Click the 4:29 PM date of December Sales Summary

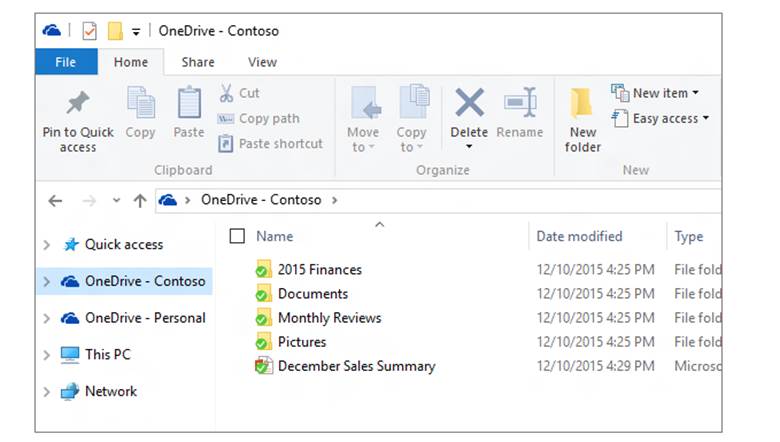tap(595, 366)
